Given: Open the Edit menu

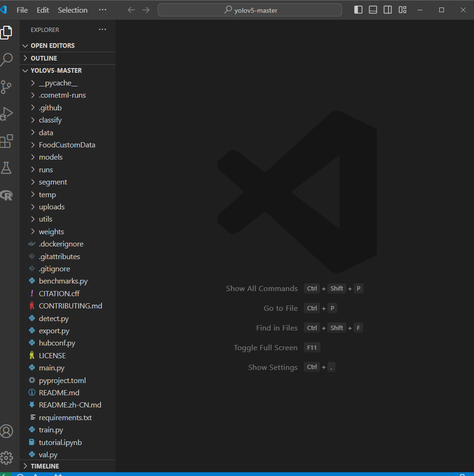Looking at the screenshot, I should 43,10.
